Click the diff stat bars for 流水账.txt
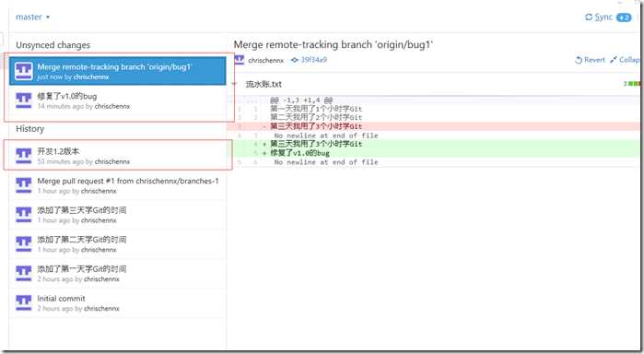Viewport: 644px width, 354px height. coord(632,84)
